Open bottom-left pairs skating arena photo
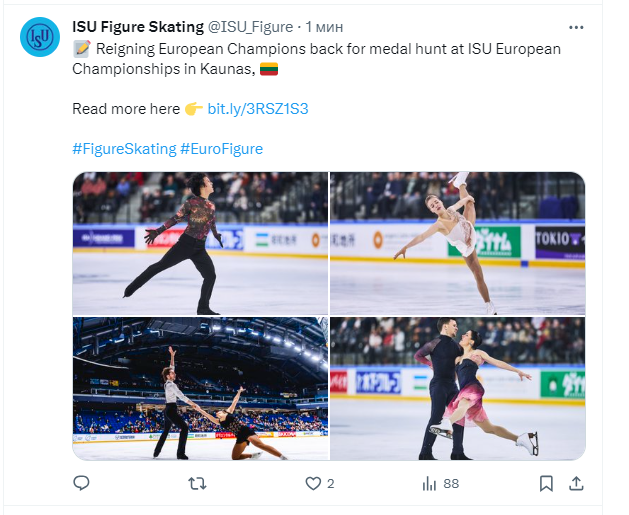The image size is (629, 515). pyautogui.click(x=200, y=389)
